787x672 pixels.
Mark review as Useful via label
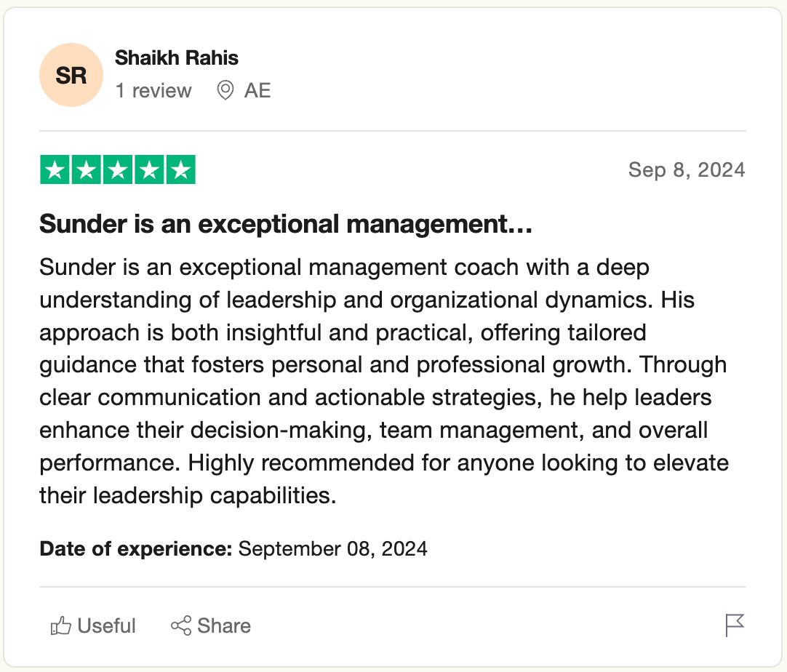tap(106, 626)
